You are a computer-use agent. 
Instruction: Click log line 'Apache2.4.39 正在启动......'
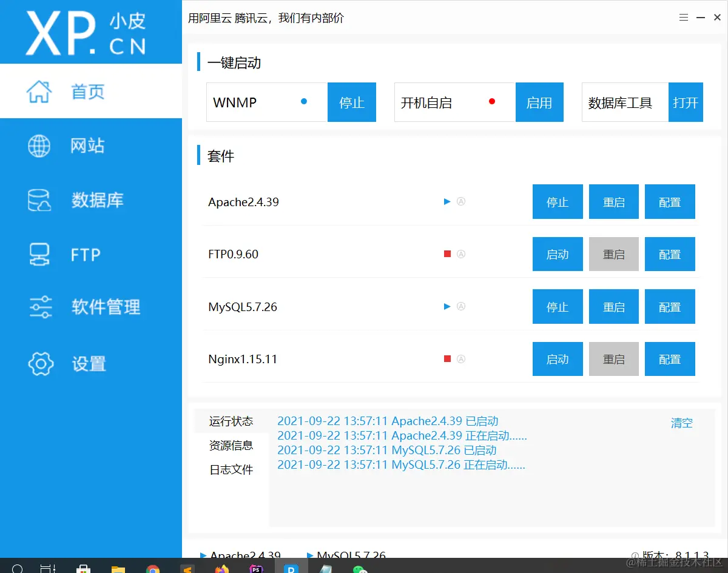[x=402, y=435]
